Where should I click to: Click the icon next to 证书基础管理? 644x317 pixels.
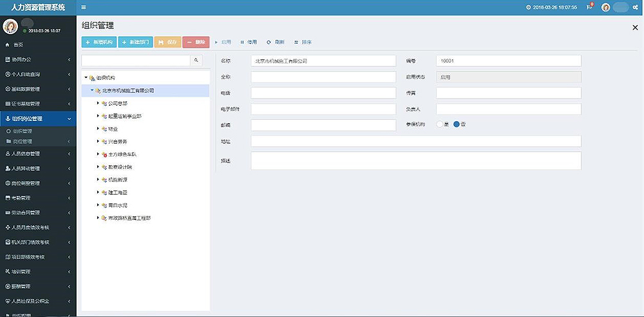point(7,104)
